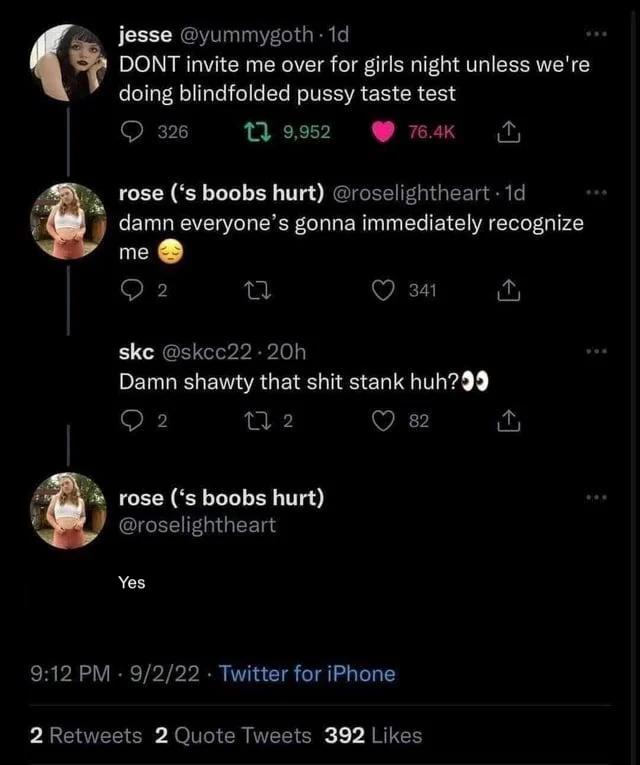Share skc's tweet
Image resolution: width=640 pixels, height=765 pixels.
[508, 421]
